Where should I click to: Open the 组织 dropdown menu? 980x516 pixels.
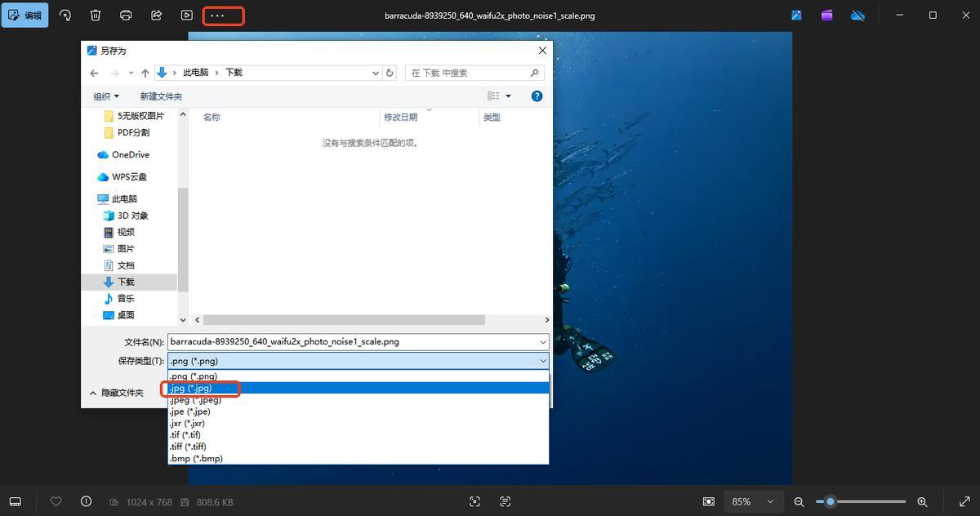point(106,96)
